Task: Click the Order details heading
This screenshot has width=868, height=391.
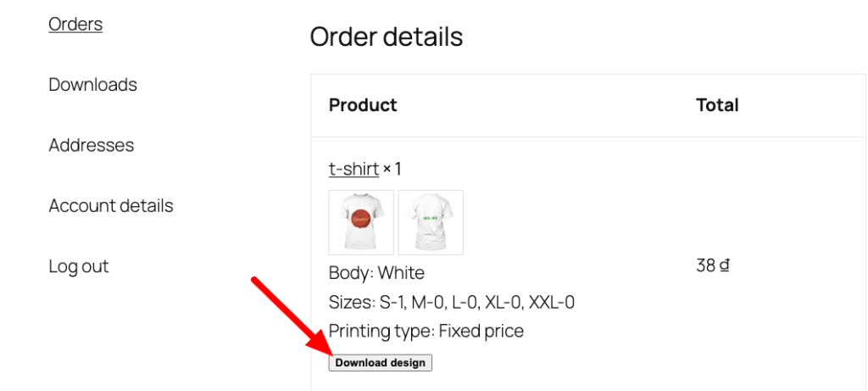Action: pyautogui.click(x=386, y=37)
